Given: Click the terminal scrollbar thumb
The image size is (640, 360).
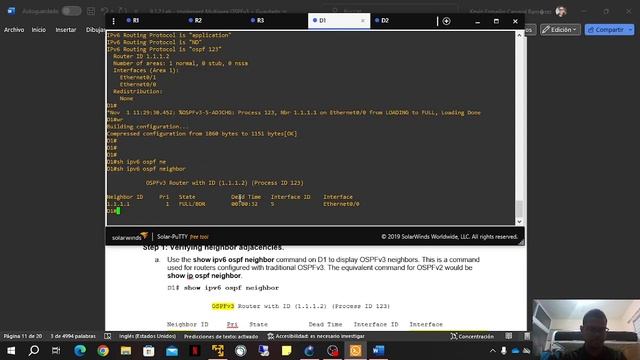Looking at the screenshot, I should coord(519,208).
